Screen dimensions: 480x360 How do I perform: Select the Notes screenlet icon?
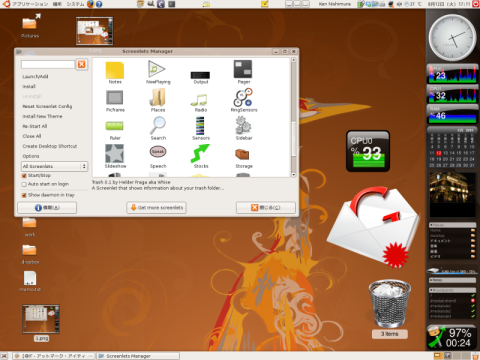point(115,70)
